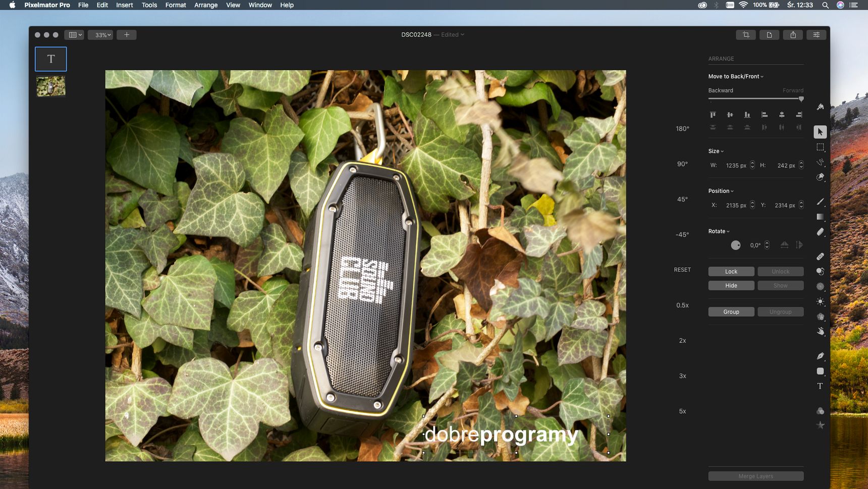Align selected layer to right edges

pos(798,115)
